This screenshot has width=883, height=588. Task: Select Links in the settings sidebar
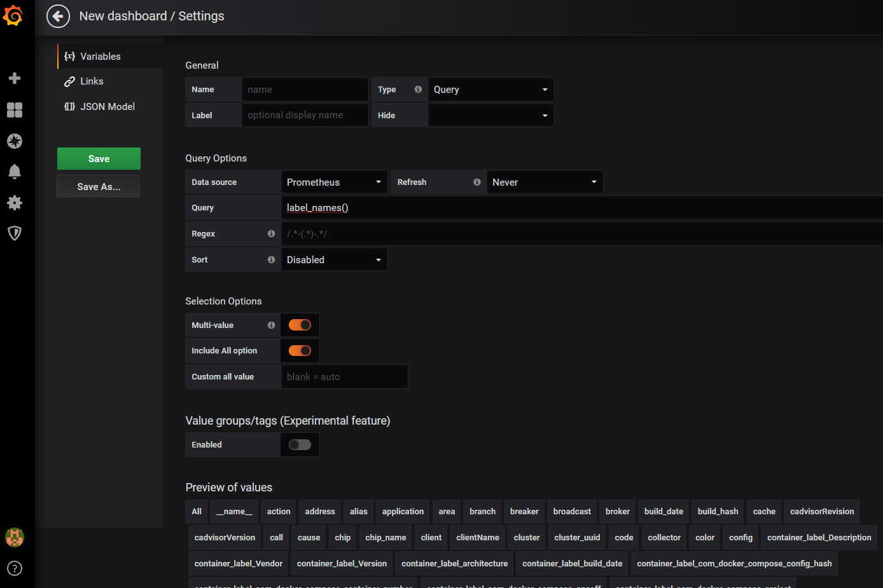pos(92,81)
